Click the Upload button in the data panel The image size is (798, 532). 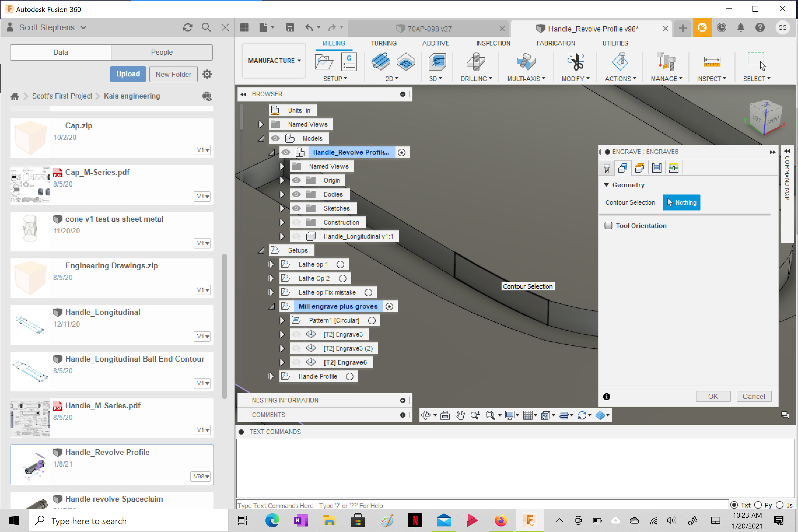(x=128, y=74)
